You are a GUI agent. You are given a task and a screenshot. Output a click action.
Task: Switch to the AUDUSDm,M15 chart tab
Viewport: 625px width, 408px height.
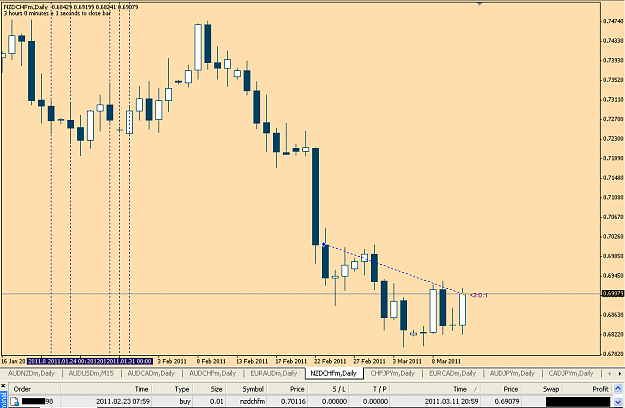coord(91,373)
